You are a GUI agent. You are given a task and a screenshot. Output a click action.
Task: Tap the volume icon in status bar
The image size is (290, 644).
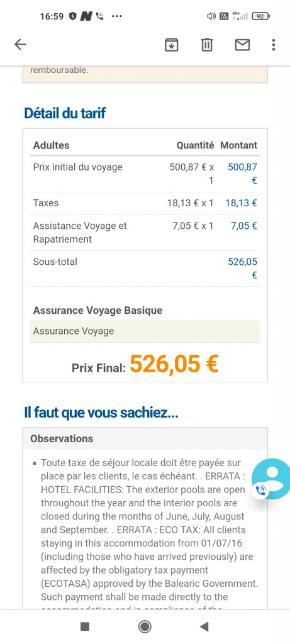tap(211, 16)
